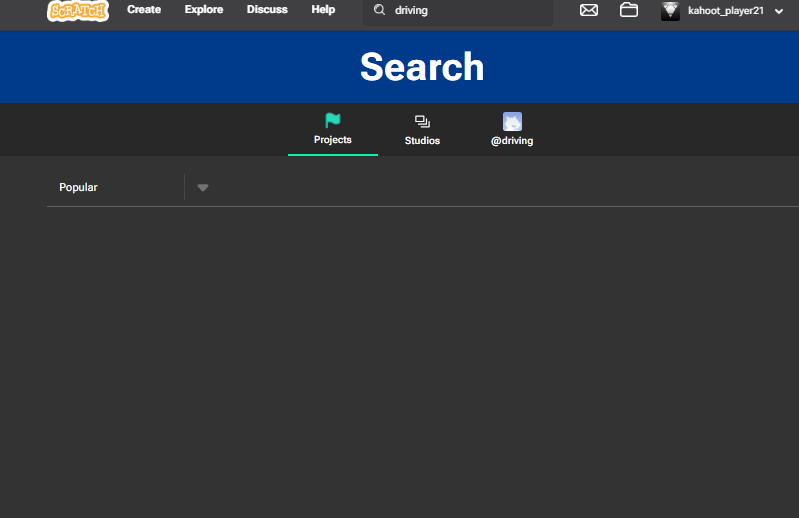
Task: Click the magnifier search icon
Action: 379,10
